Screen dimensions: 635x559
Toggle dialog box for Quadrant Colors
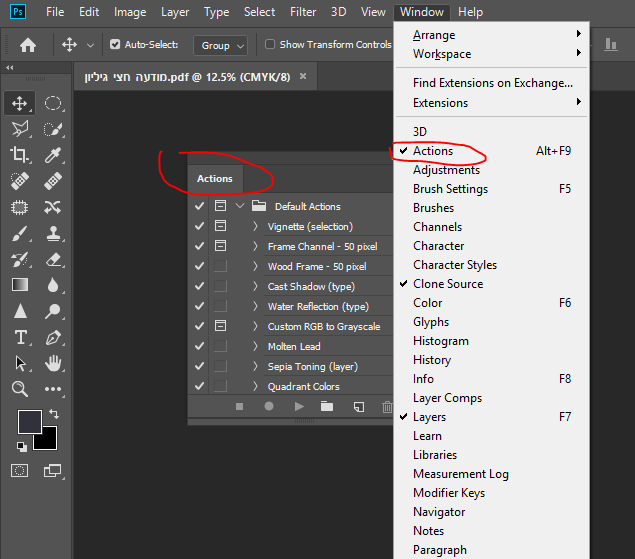[220, 386]
